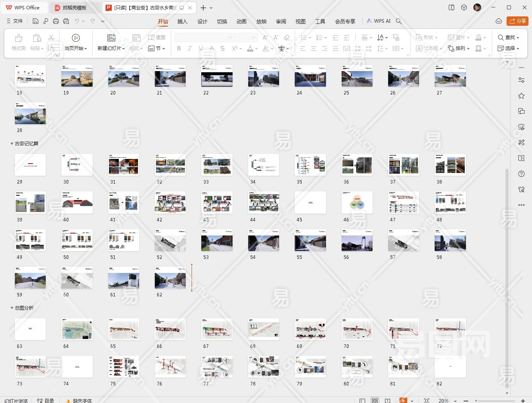Open the 插入 ribbon tab

[182, 21]
